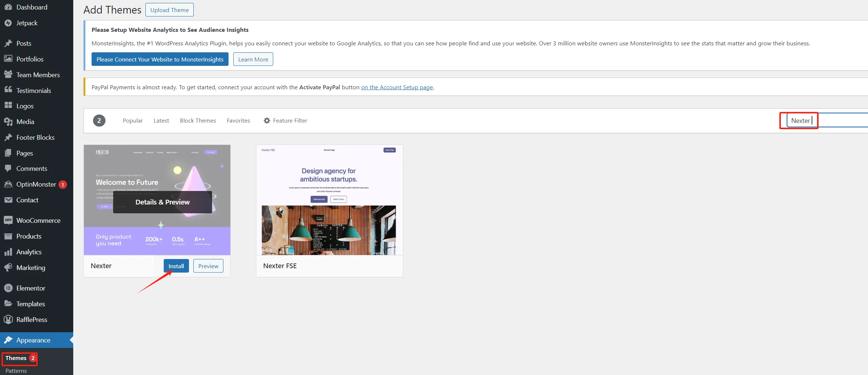868x375 pixels.
Task: Click the theme results count badge 2
Action: click(x=99, y=120)
